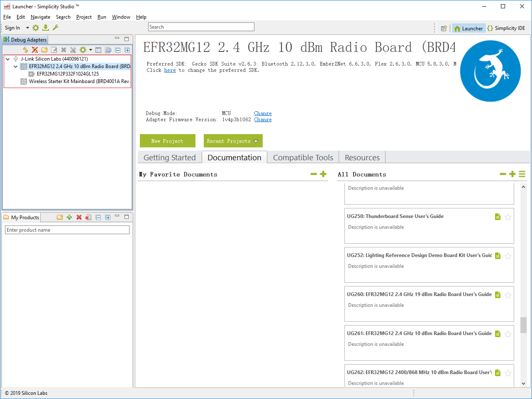The image size is (532, 399).
Task: Switch to the Getting Started tab
Action: 170,157
